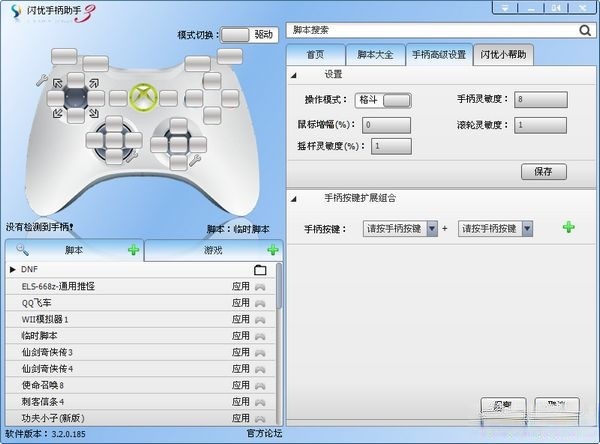Viewport: 600px width, 444px height.
Task: Select the 游戏 list tab
Action: pos(214,250)
